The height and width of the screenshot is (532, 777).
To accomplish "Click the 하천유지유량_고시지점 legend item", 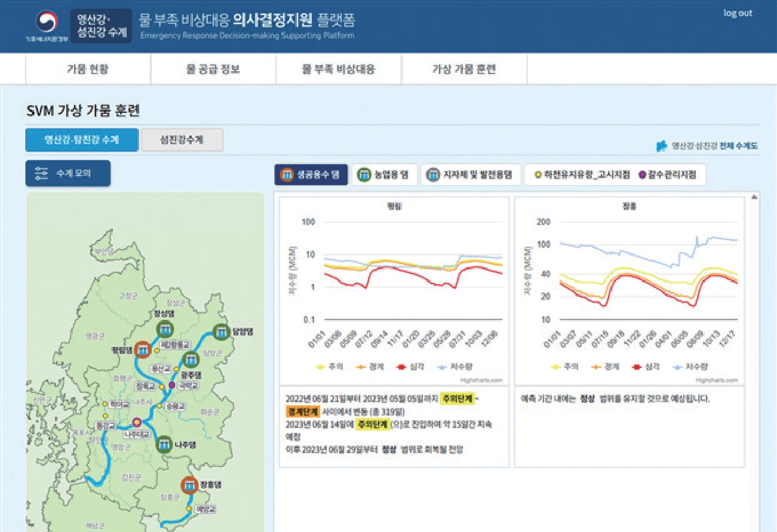I will (582, 175).
